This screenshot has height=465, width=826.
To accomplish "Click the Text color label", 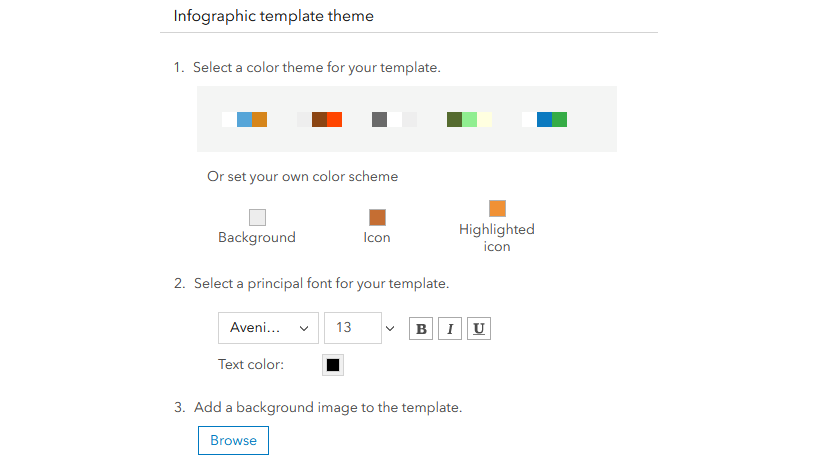I will [251, 365].
